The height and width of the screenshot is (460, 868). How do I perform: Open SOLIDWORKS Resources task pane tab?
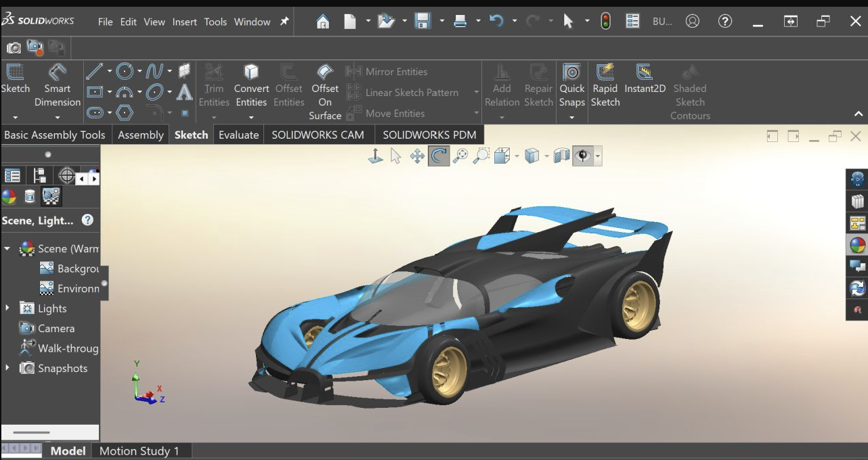pos(857,179)
